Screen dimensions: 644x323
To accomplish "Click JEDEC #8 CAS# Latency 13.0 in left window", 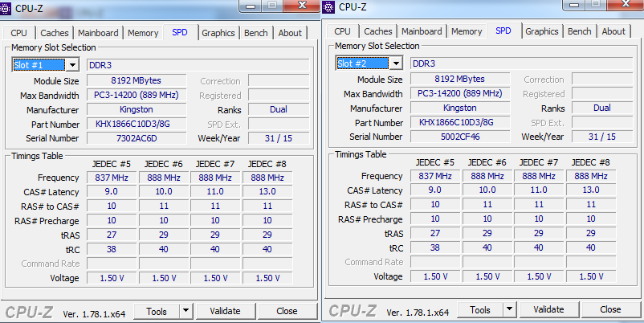I will pyautogui.click(x=267, y=191).
